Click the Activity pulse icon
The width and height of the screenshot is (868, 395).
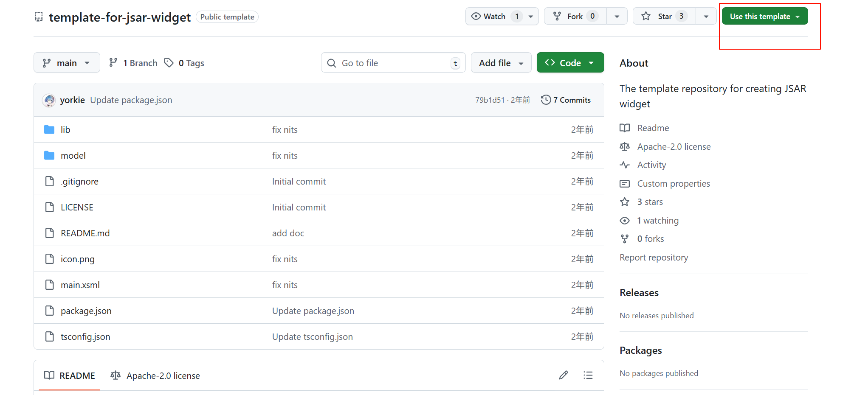(625, 165)
